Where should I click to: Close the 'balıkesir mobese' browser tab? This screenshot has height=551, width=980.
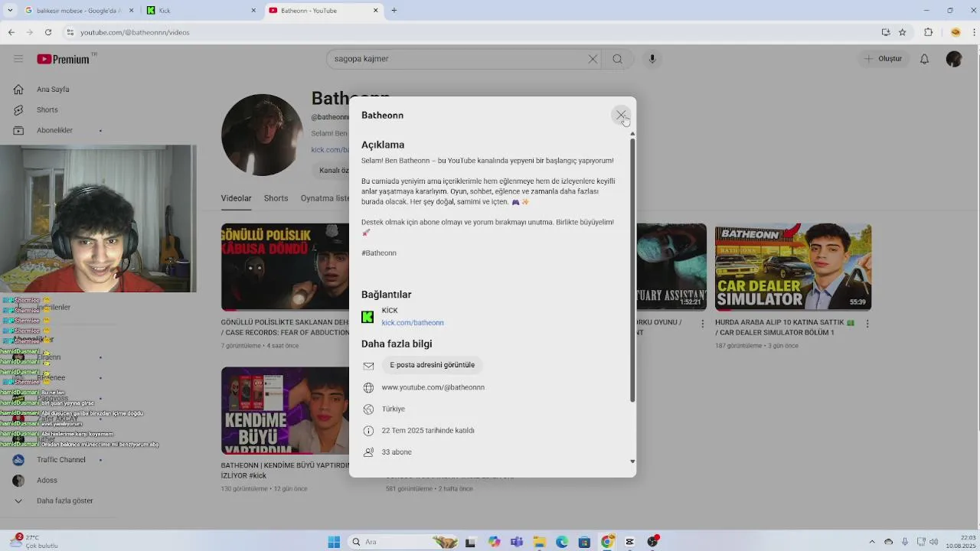pyautogui.click(x=131, y=11)
